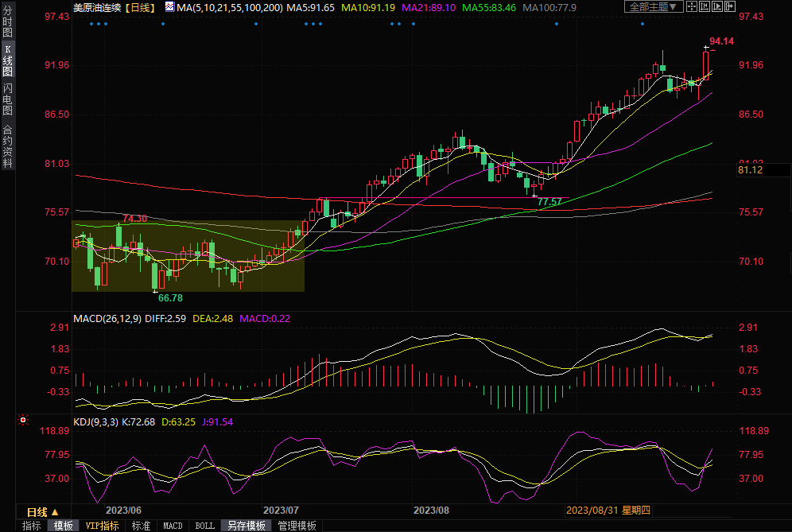Open the MACD(26,12,9) indicator parameters
This screenshot has height=532, width=792.
click(107, 318)
